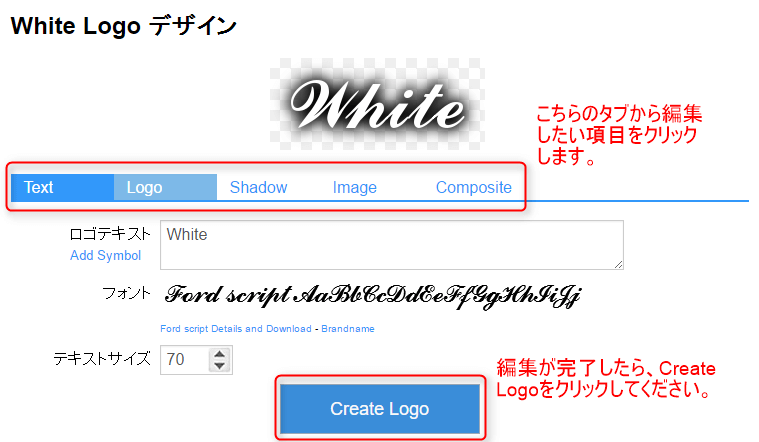759x442 pixels.
Task: Click the ロゴテキスト label
Action: pyautogui.click(x=110, y=234)
